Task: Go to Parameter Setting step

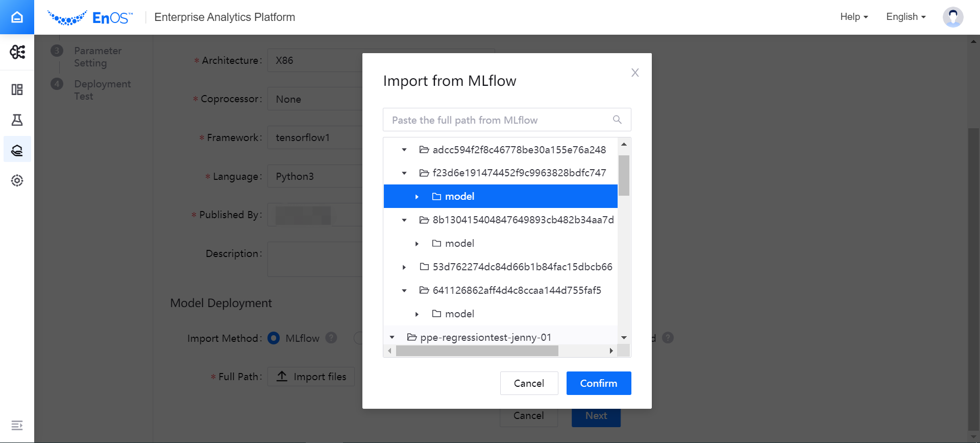Action: click(x=98, y=57)
